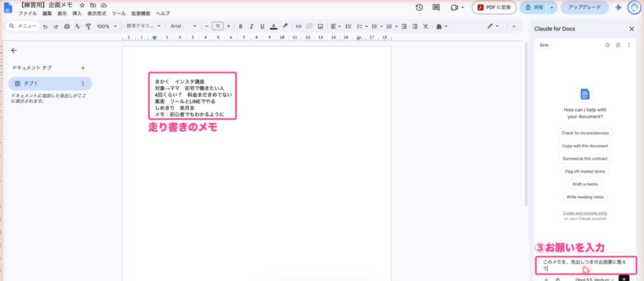The image size is (644, 281).
Task: Select the Paint format roller tool
Action: [x=88, y=26]
